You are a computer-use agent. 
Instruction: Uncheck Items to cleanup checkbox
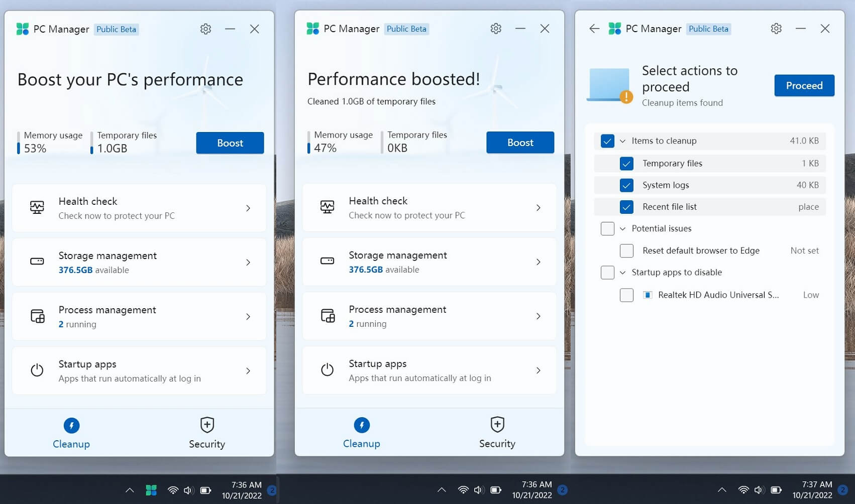coord(607,141)
